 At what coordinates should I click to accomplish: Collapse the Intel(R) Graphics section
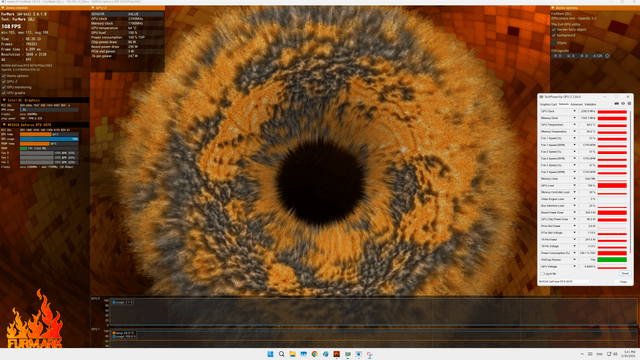click(x=45, y=100)
